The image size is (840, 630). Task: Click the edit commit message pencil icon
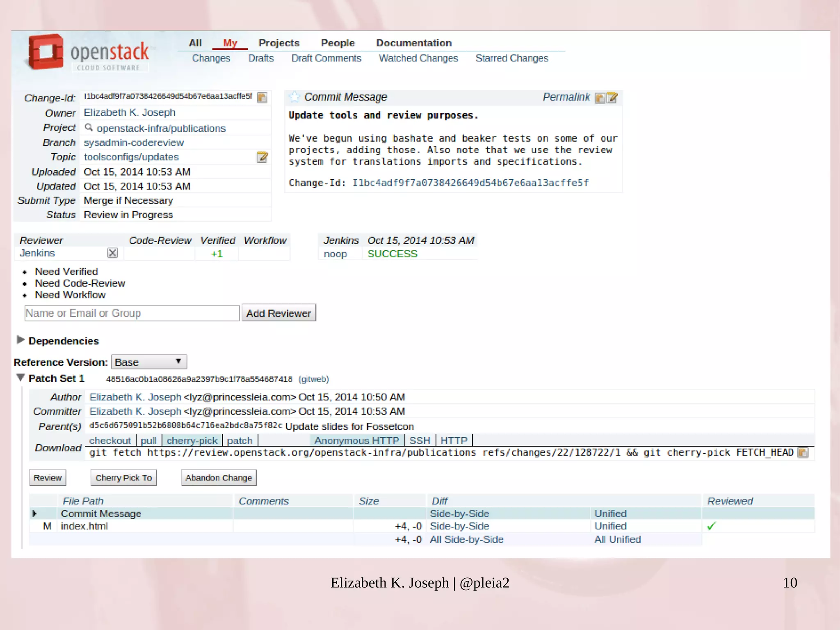tap(612, 98)
